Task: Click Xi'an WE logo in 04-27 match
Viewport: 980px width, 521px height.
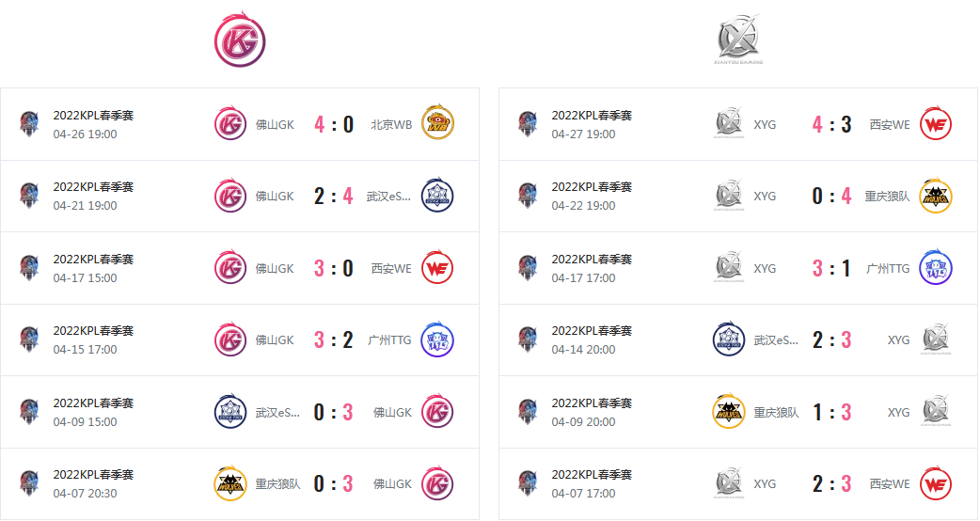Action: pyautogui.click(x=936, y=124)
